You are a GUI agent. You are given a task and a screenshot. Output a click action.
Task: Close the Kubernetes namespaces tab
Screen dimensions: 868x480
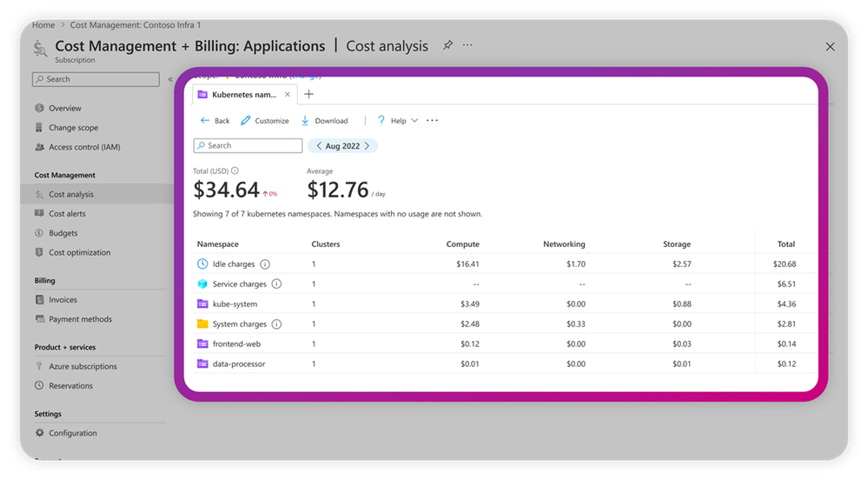click(288, 94)
